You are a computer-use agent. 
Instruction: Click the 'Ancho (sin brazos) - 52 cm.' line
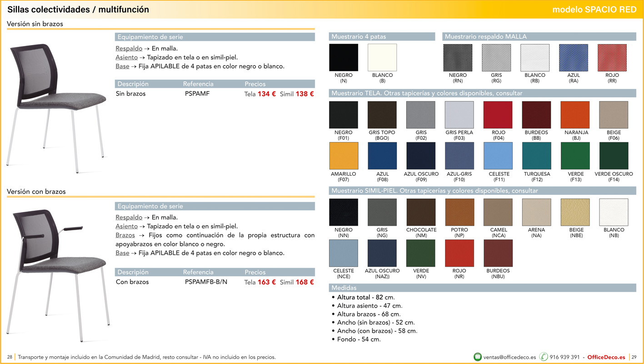click(x=376, y=323)
